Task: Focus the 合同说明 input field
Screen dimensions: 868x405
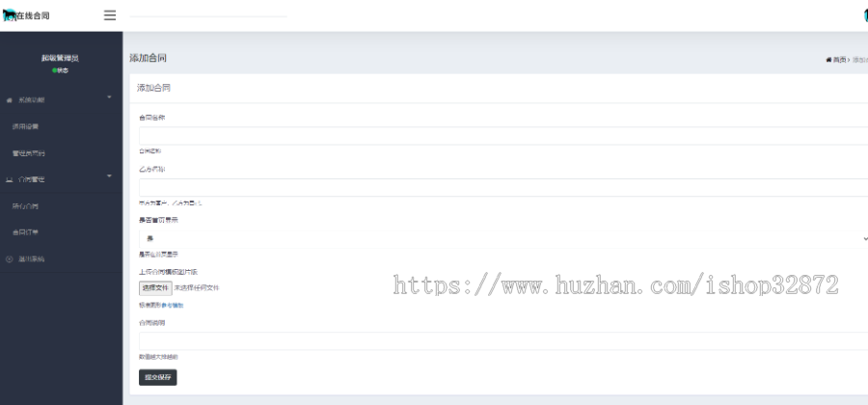Action: coord(503,341)
